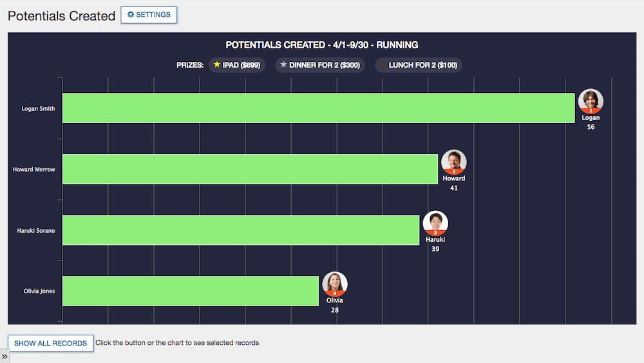Select the Lunch for 2 ($100) prize pill
This screenshot has width=644, height=363.
pyautogui.click(x=419, y=65)
